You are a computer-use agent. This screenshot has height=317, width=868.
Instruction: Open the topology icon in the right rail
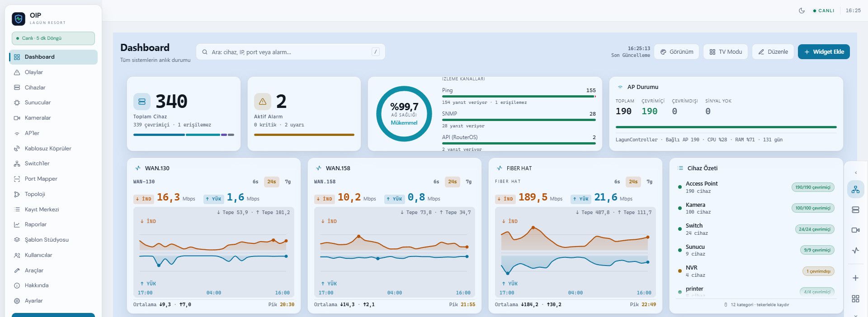[x=855, y=190]
